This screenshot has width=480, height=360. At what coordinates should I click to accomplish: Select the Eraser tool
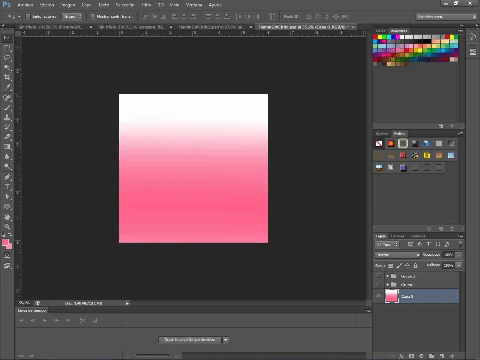7,137
